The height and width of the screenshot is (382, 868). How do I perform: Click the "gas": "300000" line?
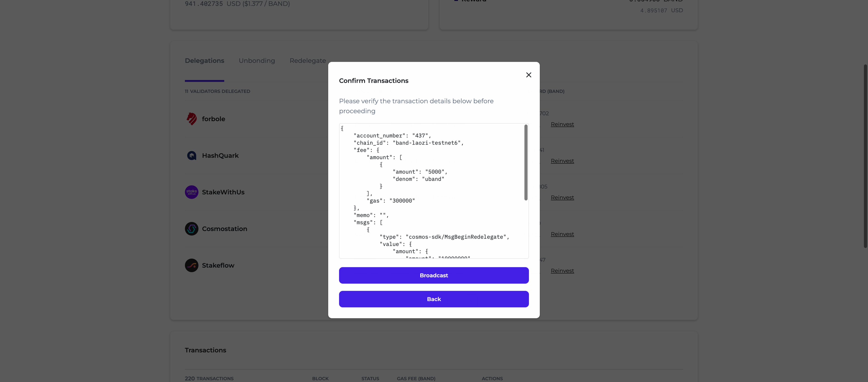(x=391, y=200)
